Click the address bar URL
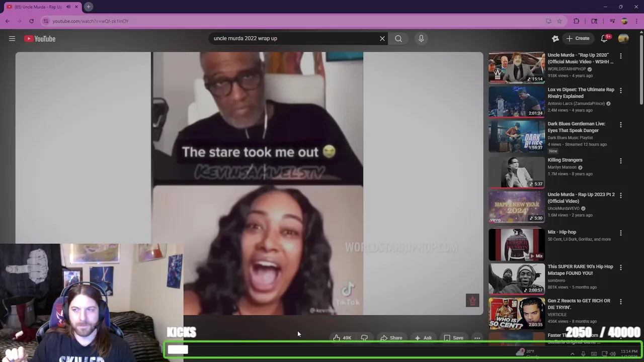The image size is (644, 362). click(x=91, y=21)
